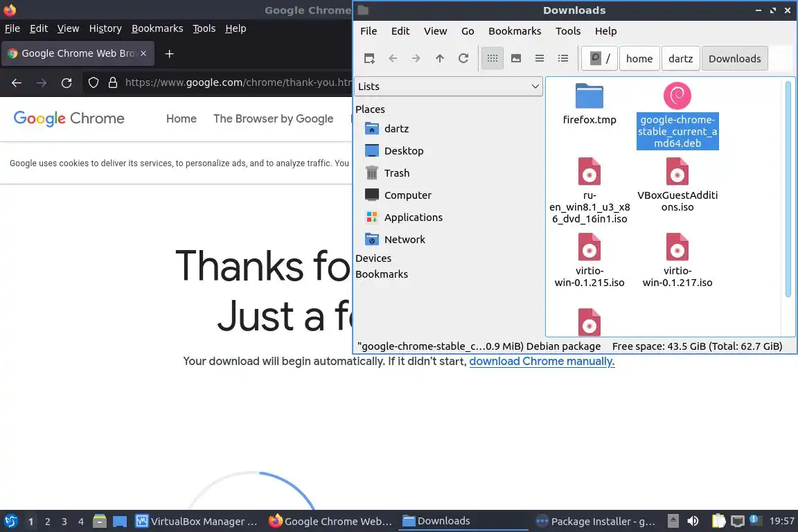Open Trash in the Places sidebar
Image resolution: width=798 pixels, height=532 pixels.
click(387, 173)
